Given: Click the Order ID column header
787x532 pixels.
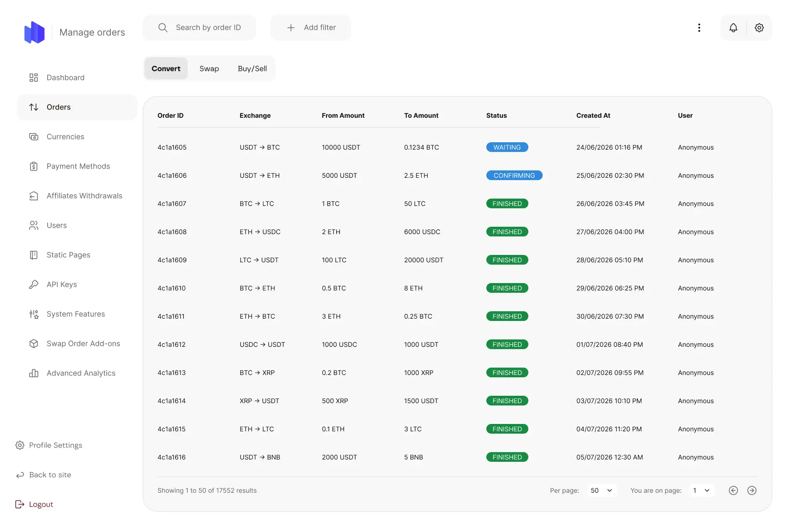Looking at the screenshot, I should click(170, 115).
